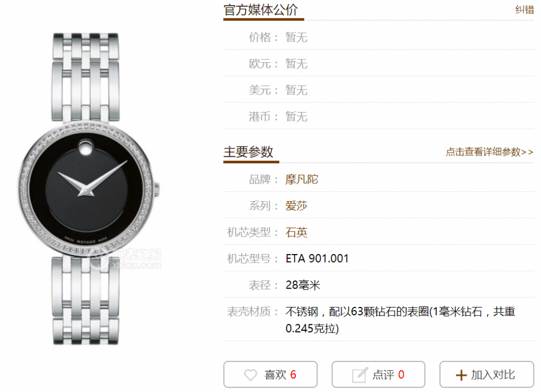Open the 爱莎 series link
Viewport: 541px width, 392px height.
[x=296, y=206]
